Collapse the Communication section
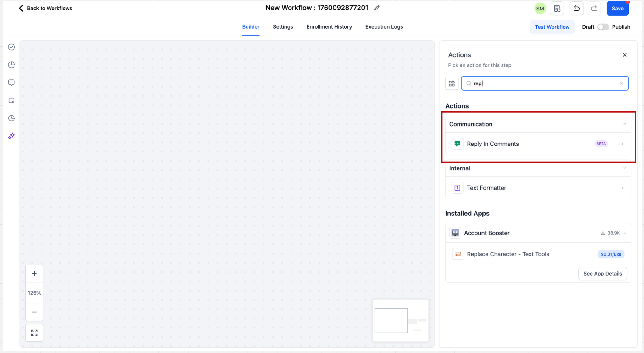This screenshot has height=353, width=644. [x=625, y=124]
